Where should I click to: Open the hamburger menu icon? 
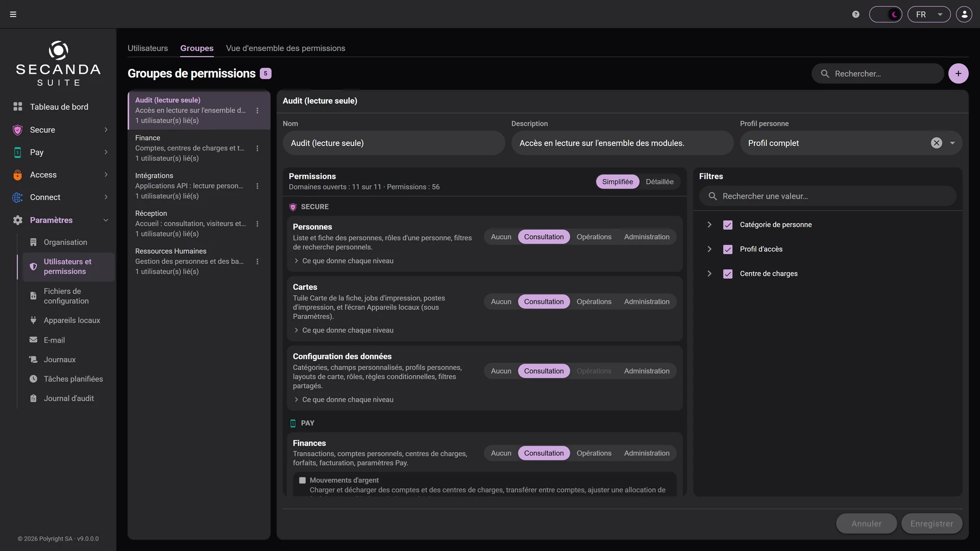(13, 14)
